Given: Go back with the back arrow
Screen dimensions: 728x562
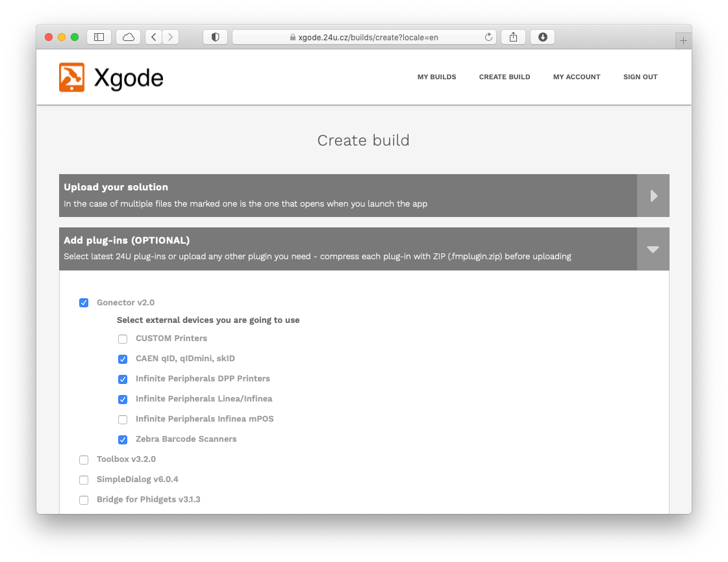Looking at the screenshot, I should (x=154, y=37).
